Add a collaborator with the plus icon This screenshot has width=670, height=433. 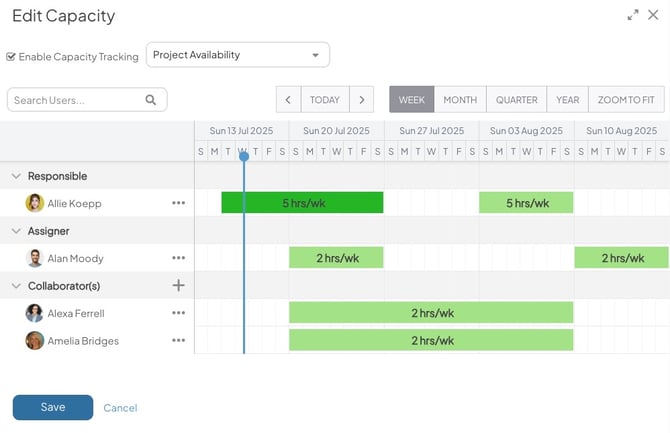(178, 285)
